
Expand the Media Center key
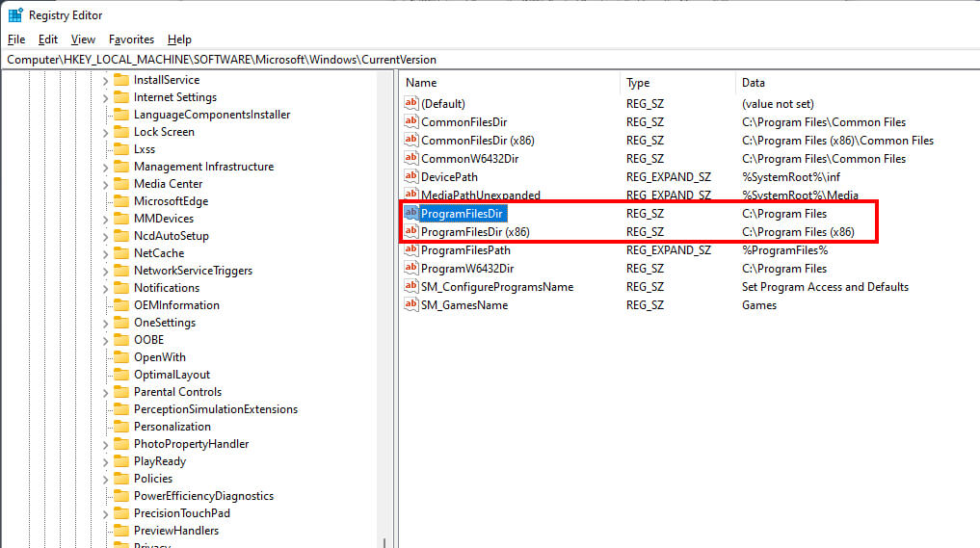click(105, 184)
